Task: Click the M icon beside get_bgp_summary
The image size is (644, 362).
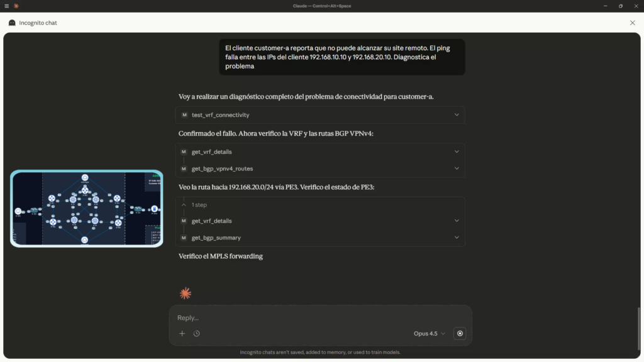Action: coord(184,238)
